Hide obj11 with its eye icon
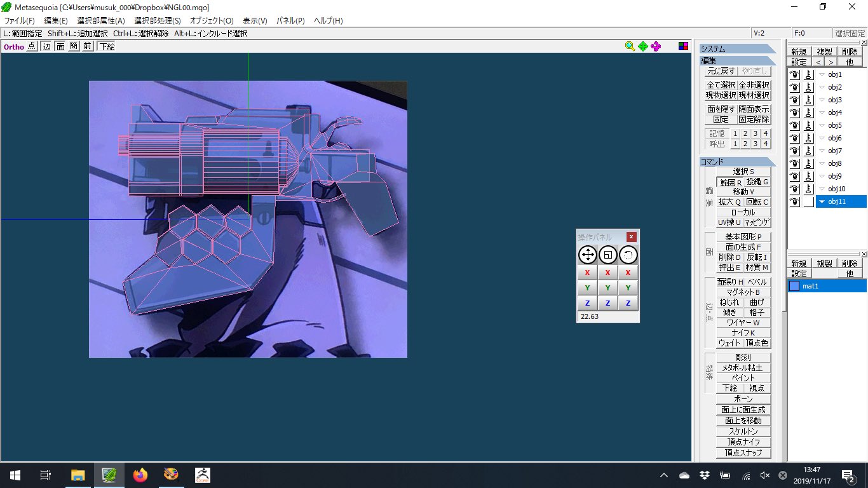This screenshot has width=868, height=488. pyautogui.click(x=794, y=201)
